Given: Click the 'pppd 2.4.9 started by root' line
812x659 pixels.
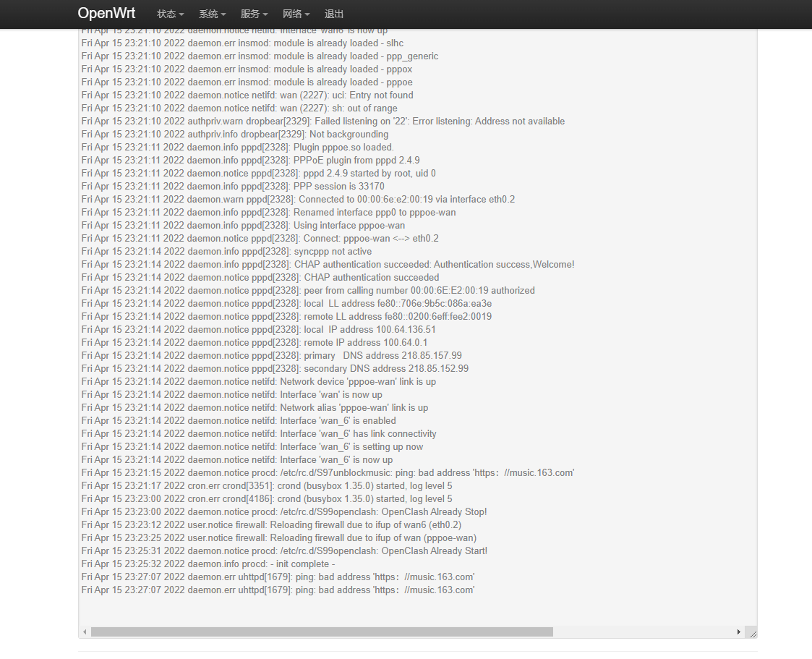Looking at the screenshot, I should [258, 173].
